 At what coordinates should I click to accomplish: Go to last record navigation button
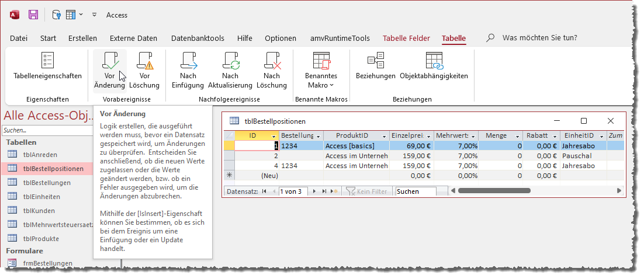tap(324, 191)
